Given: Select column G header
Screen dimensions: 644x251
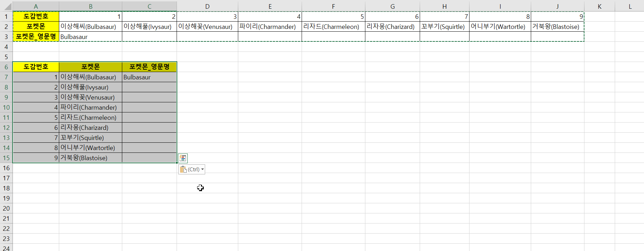Looking at the screenshot, I should (393, 6).
